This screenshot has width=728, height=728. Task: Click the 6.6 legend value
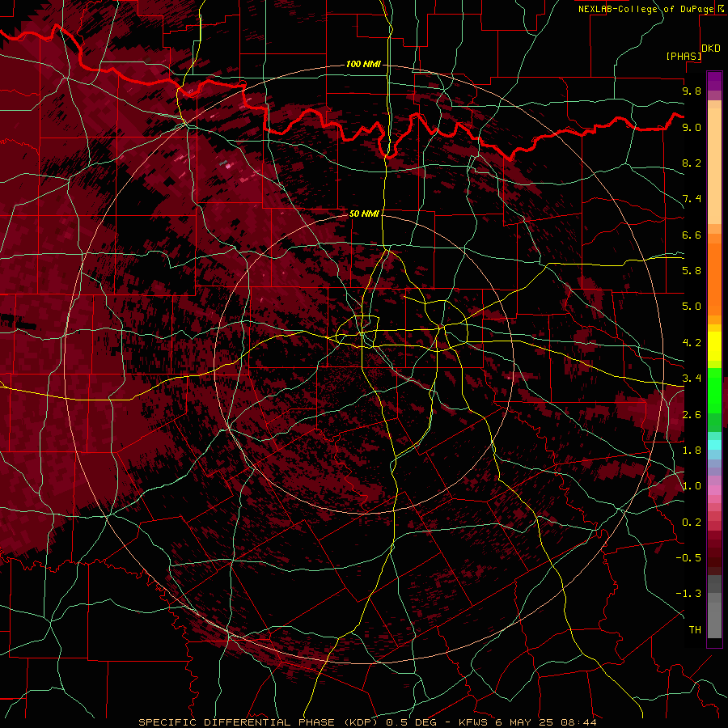click(x=692, y=235)
